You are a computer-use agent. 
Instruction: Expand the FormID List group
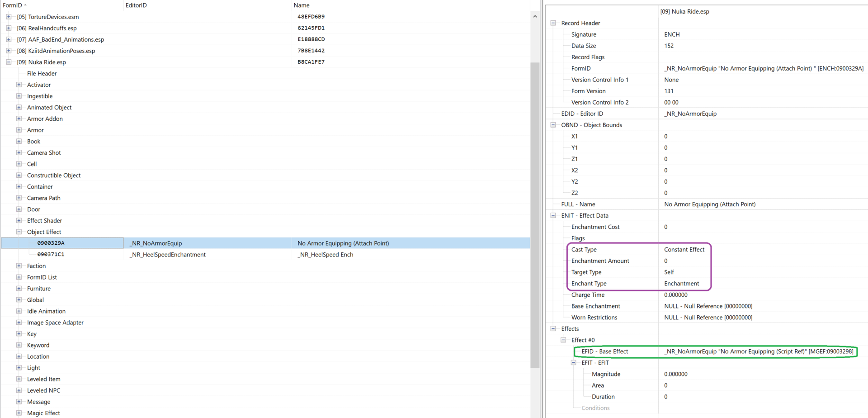19,277
